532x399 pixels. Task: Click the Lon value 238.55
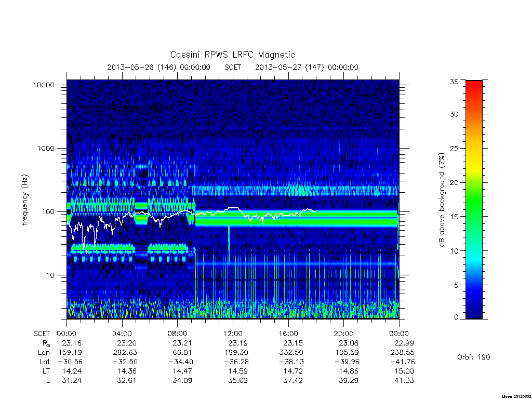(402, 353)
